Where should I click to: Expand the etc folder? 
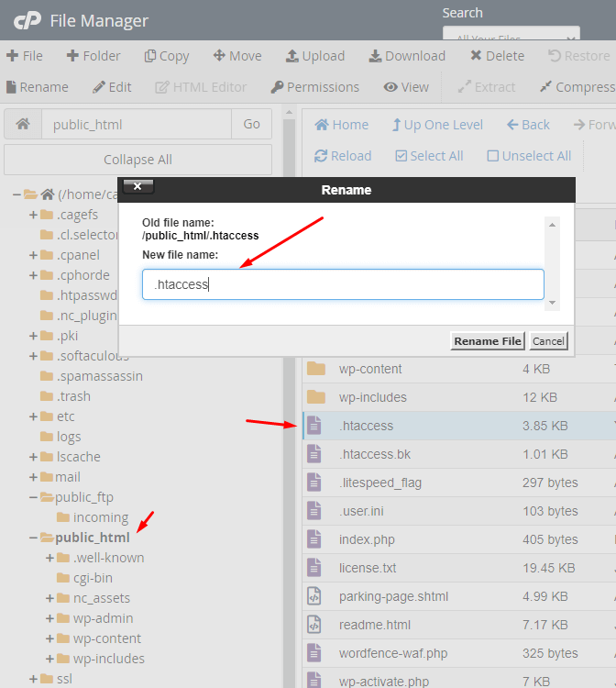[33, 416]
